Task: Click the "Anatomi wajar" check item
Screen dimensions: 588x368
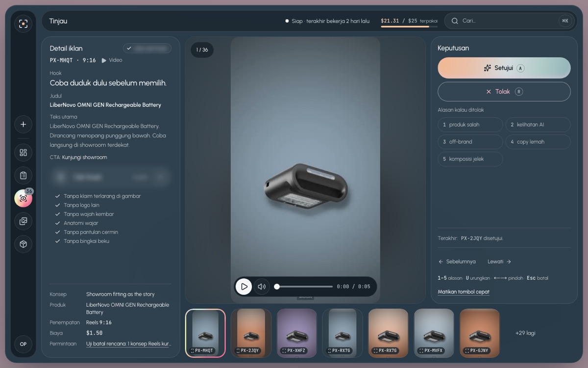Action: point(76,223)
